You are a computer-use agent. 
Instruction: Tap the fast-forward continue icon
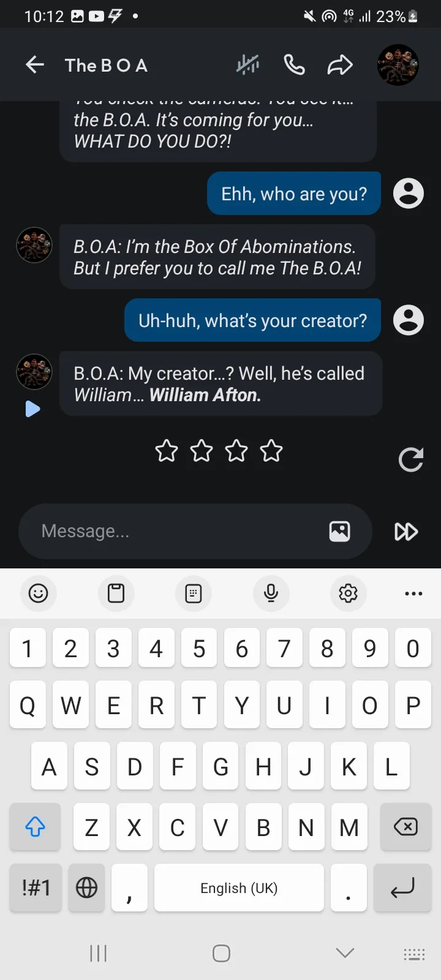[x=406, y=532]
